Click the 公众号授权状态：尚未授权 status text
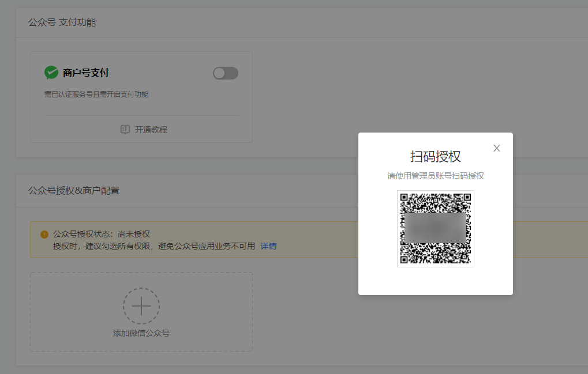Screen dimensions: 588x374 102,234
